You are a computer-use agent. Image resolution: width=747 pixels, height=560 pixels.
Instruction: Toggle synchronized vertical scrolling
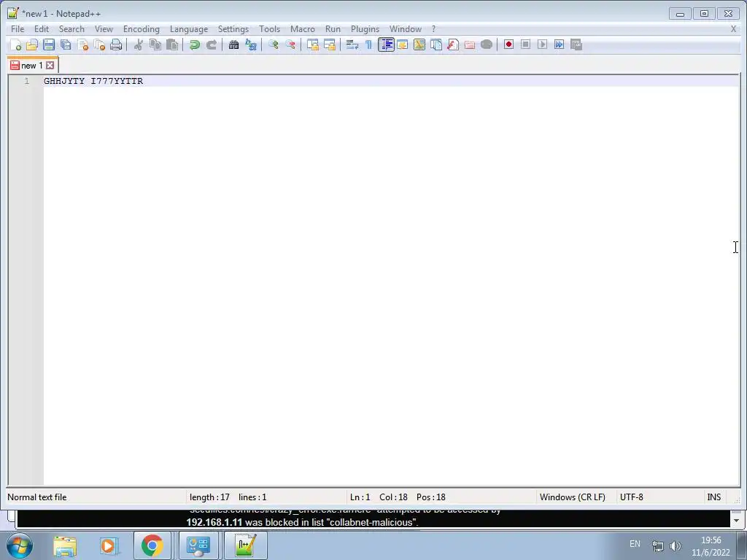coord(312,44)
